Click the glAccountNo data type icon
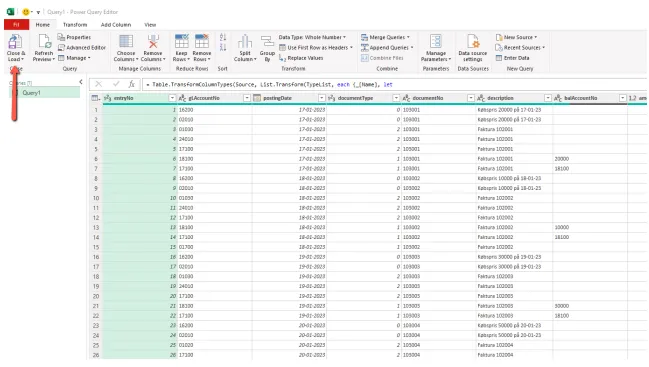The width and height of the screenshot is (649, 367). pos(182,98)
